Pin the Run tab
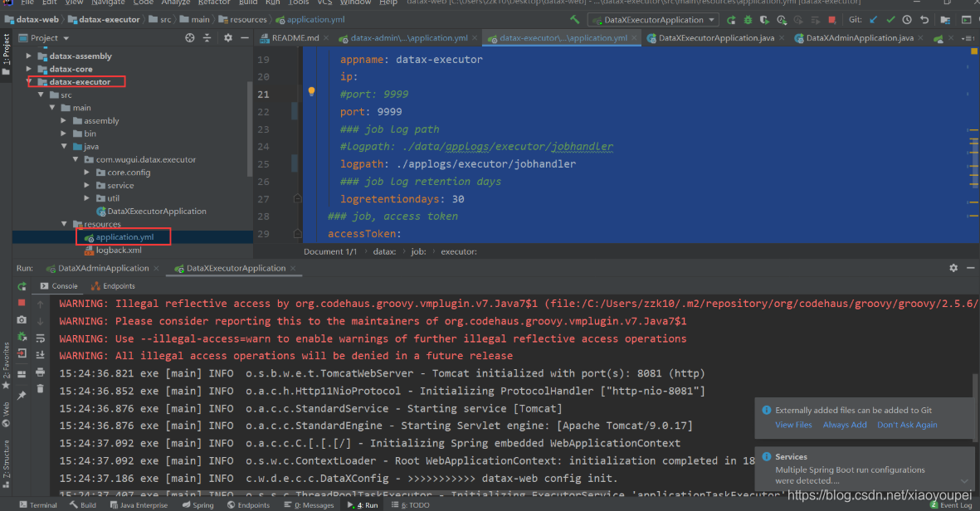Screen dimensions: 980x511 click(x=22, y=395)
